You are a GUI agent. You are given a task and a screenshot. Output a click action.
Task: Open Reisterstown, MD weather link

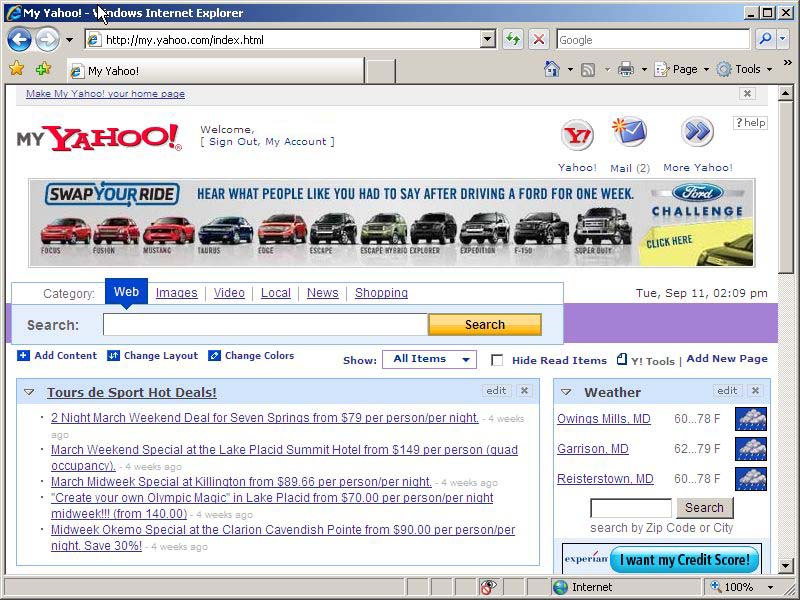pos(605,479)
